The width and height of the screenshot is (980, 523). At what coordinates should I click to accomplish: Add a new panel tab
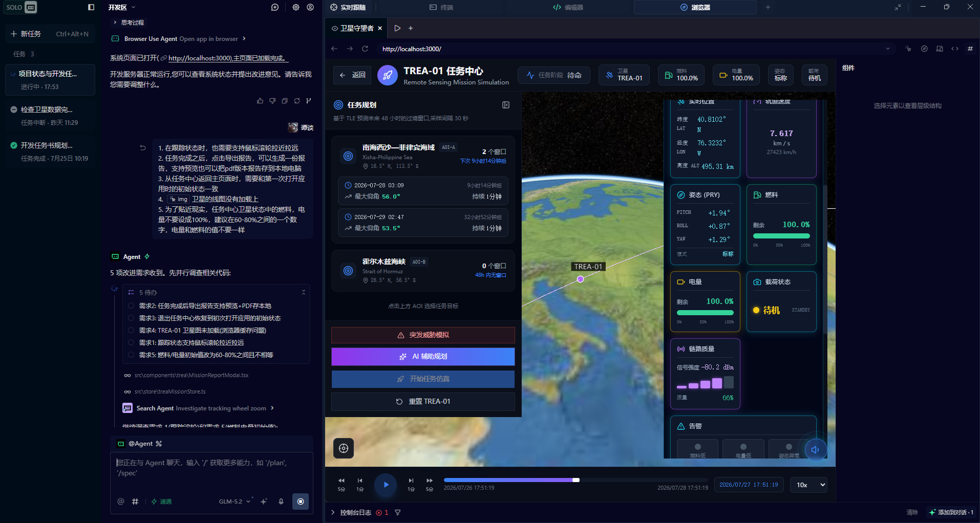(x=768, y=7)
